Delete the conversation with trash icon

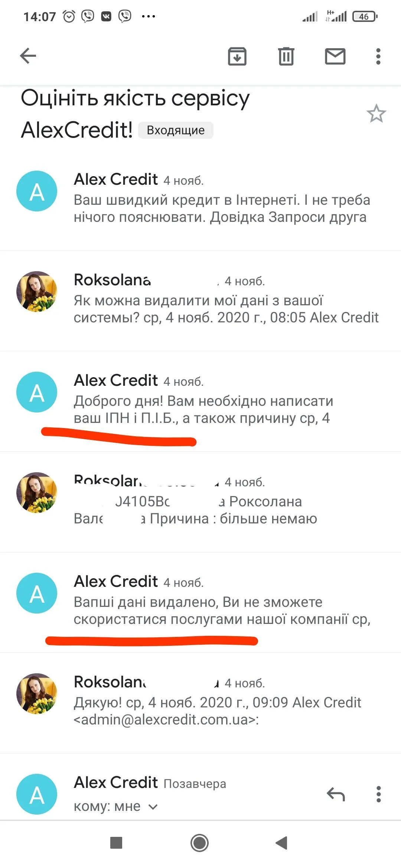tap(286, 56)
